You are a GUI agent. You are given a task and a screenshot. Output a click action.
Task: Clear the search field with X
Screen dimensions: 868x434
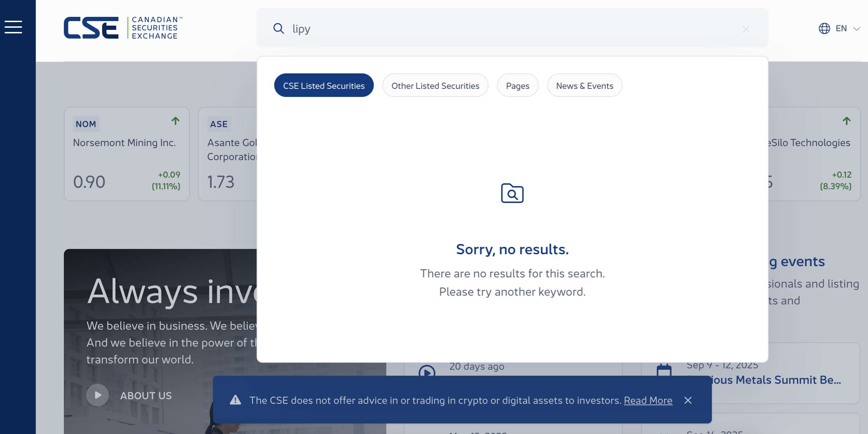[x=746, y=29]
